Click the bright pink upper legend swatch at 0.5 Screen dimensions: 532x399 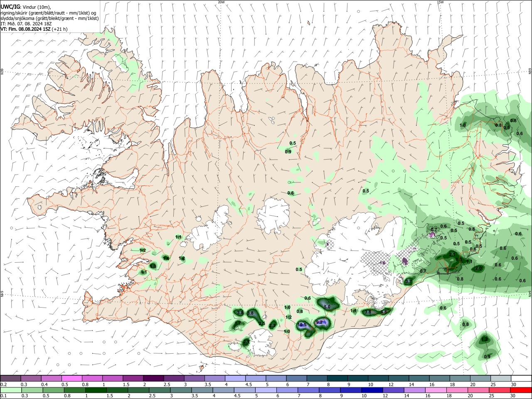click(72, 378)
